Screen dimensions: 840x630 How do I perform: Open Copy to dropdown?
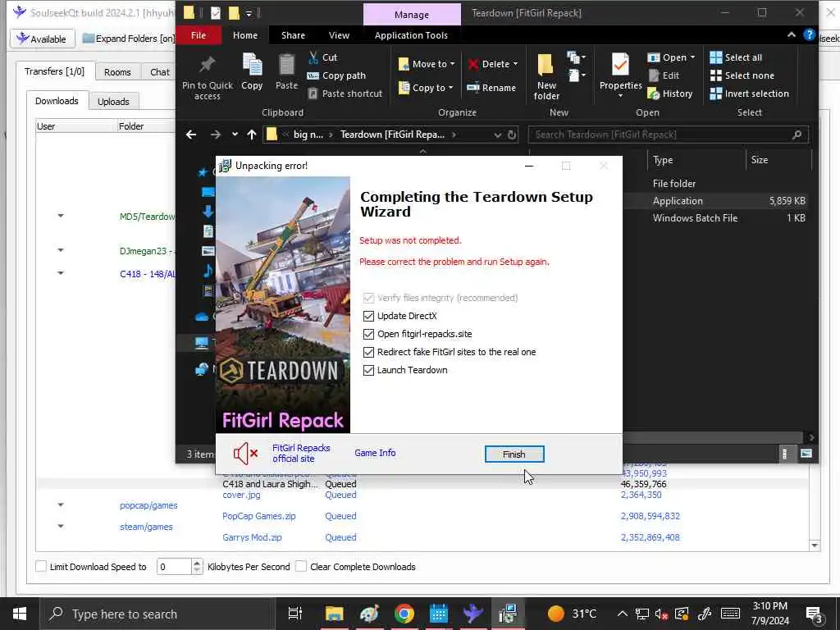(x=427, y=87)
